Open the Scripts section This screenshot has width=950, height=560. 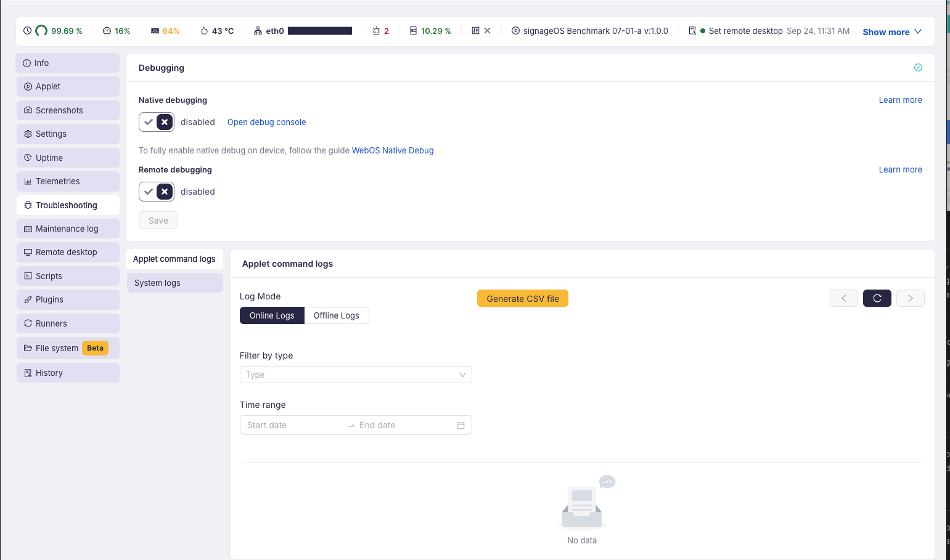[68, 276]
